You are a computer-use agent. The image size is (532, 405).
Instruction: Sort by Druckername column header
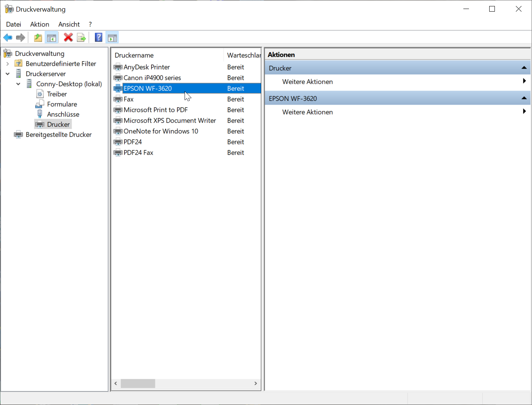click(134, 55)
